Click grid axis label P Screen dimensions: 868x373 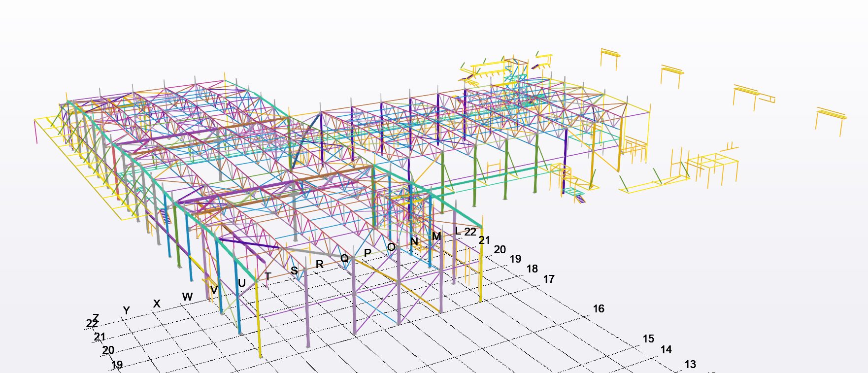367,253
